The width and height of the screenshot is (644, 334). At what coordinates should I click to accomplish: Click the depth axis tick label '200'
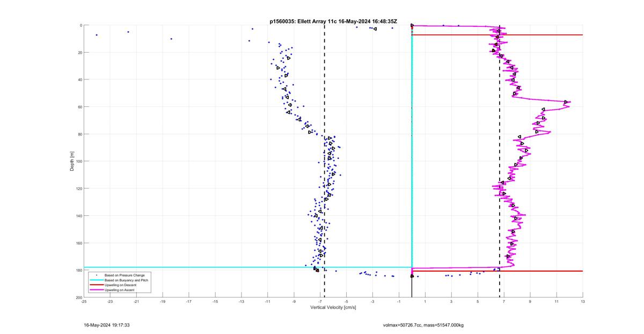pos(78,297)
